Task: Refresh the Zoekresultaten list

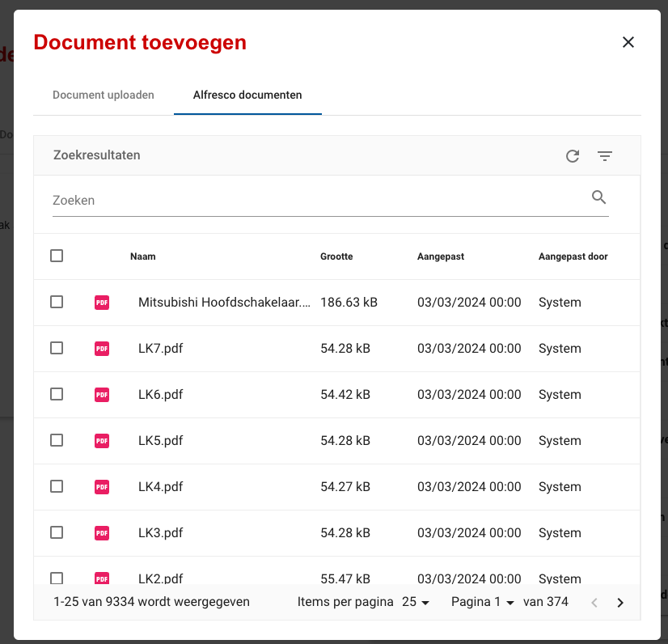Action: (573, 156)
